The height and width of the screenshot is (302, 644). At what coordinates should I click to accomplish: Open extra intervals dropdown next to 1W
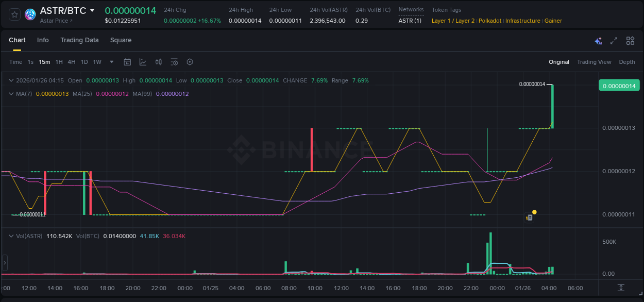click(x=111, y=61)
